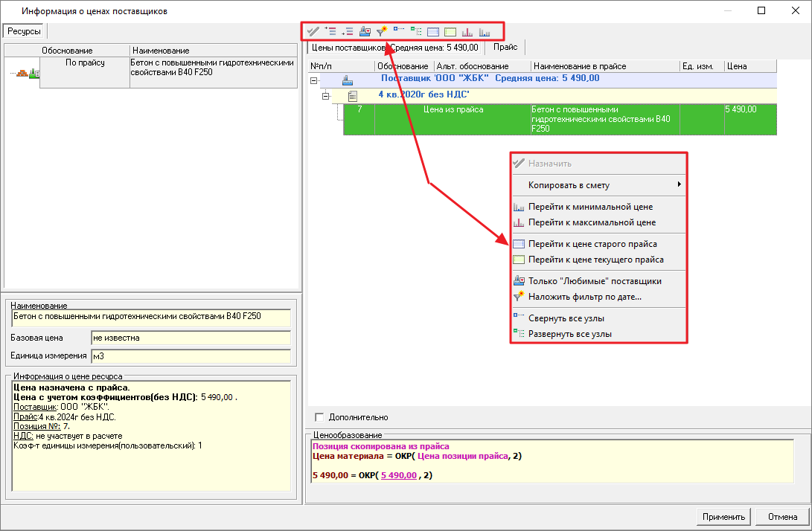
Task: Click the expand all nodes toolbar icon
Action: coord(416,31)
